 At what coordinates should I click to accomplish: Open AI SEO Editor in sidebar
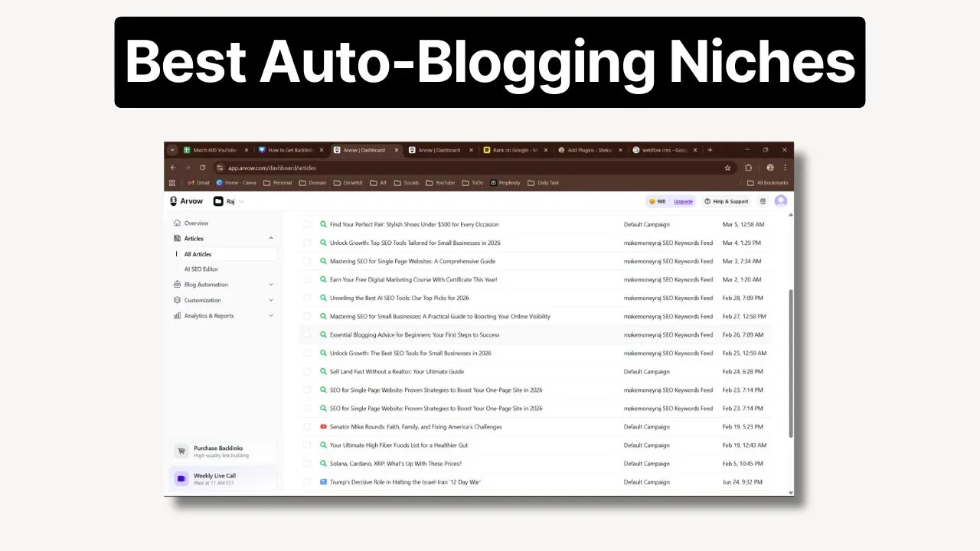[201, 269]
